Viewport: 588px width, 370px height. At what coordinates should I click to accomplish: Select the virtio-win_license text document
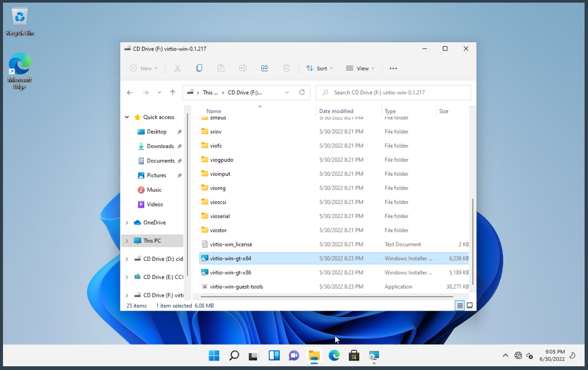click(334, 244)
